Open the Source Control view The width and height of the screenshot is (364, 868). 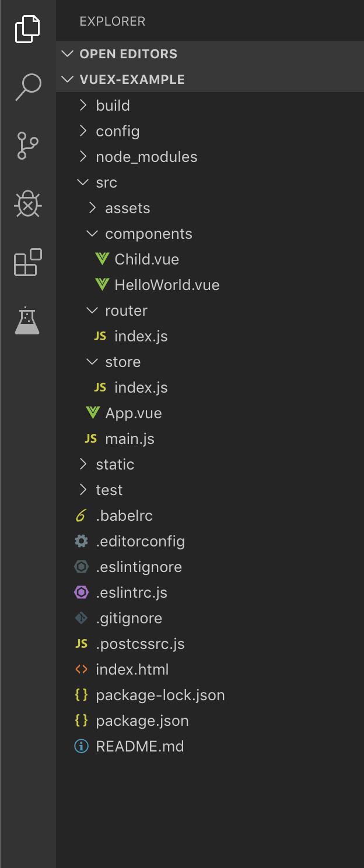[x=27, y=146]
